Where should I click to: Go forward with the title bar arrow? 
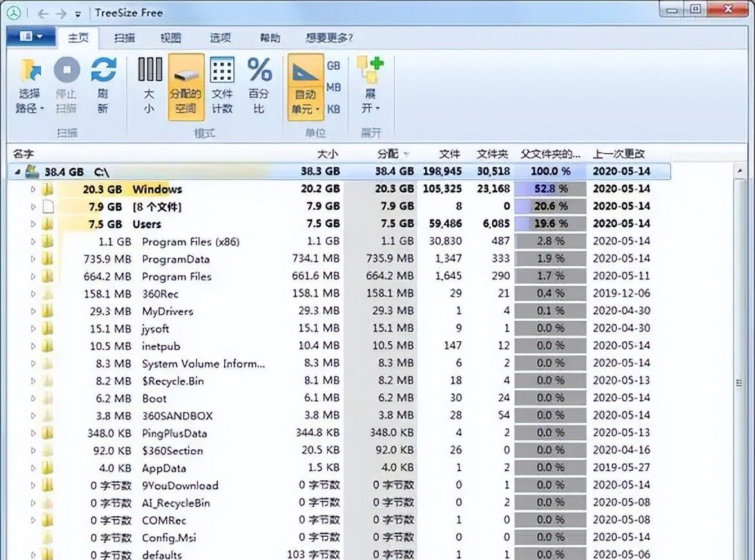[61, 14]
